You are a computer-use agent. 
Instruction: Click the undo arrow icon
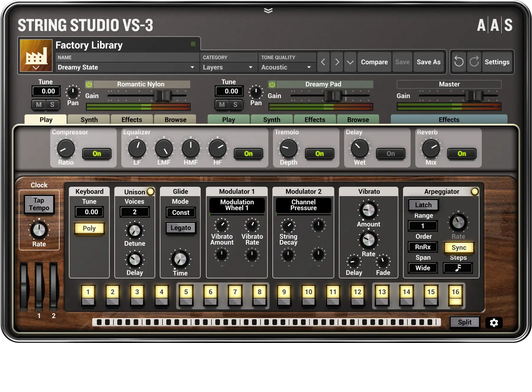tap(459, 62)
